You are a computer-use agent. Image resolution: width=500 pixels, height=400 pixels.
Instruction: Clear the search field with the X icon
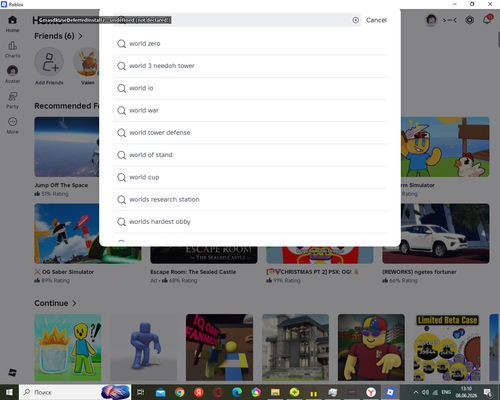pos(356,20)
